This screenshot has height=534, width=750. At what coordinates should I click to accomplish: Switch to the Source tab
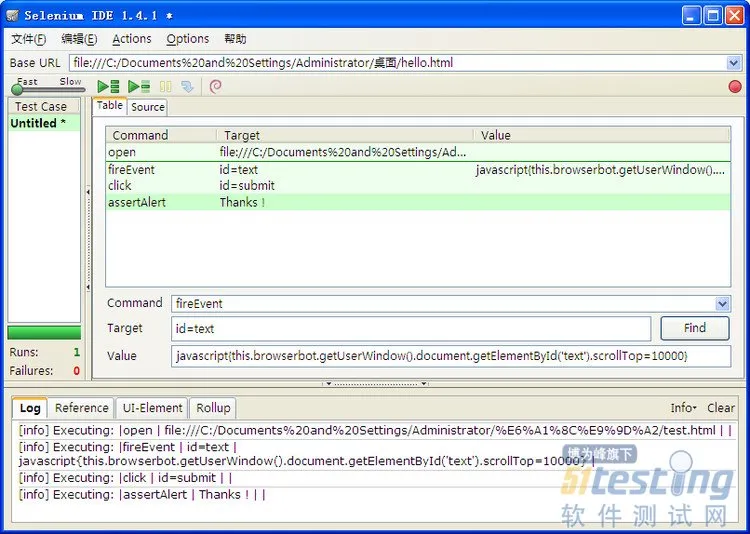click(148, 107)
